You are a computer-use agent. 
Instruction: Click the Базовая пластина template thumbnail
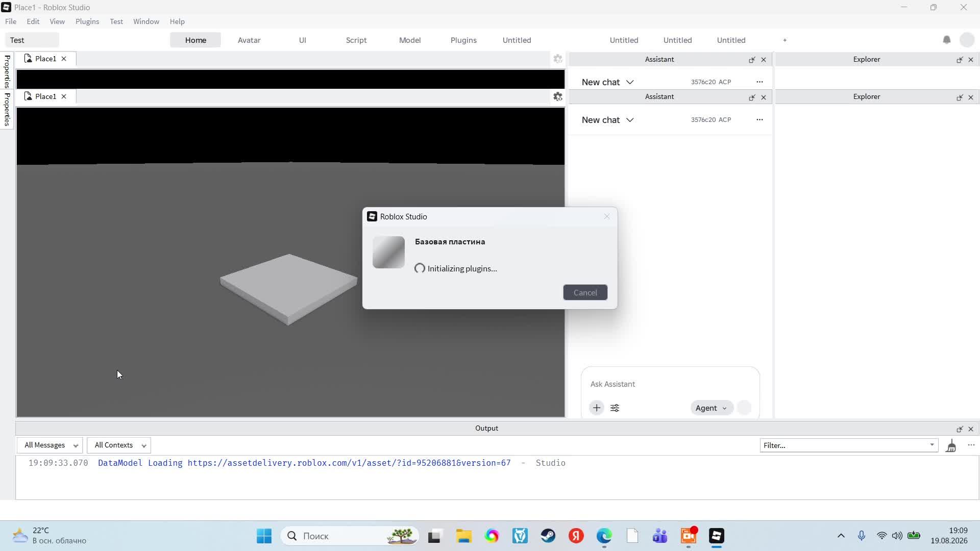pos(388,252)
